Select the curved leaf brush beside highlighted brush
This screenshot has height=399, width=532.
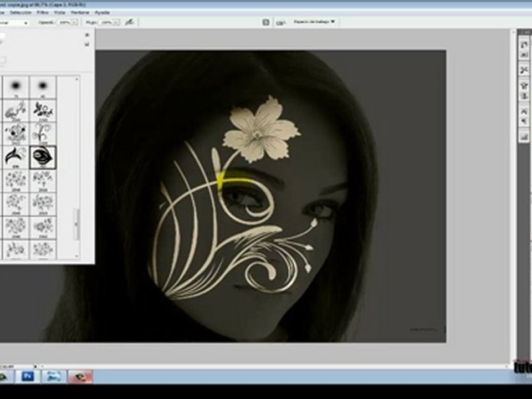coord(16,157)
